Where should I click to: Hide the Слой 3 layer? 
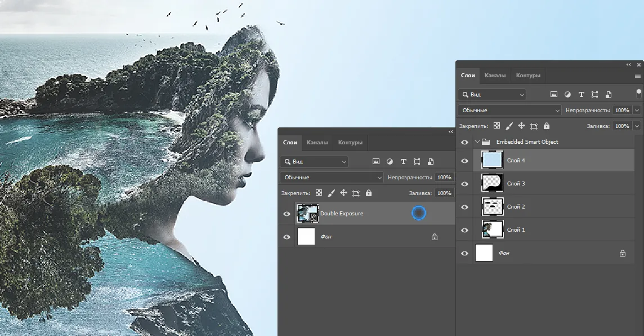point(464,184)
